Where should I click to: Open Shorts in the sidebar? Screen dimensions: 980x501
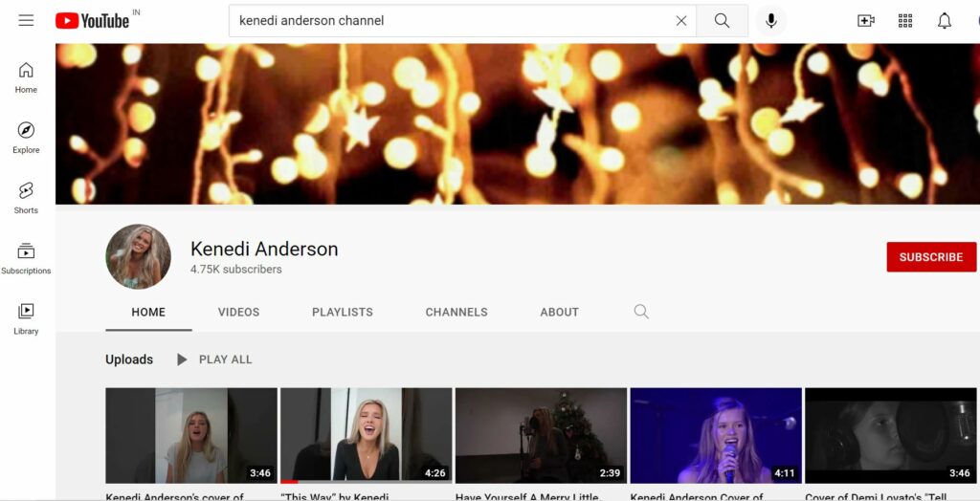[26, 198]
